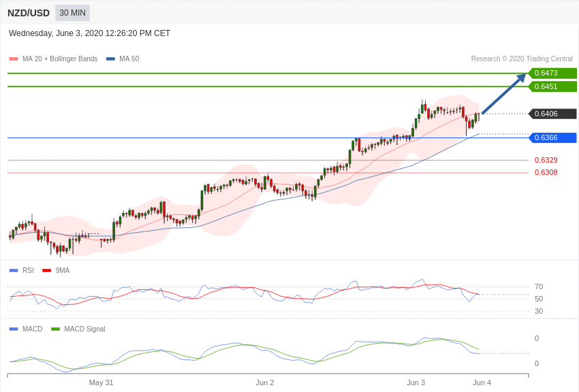Click the blue 0.6366 pivot price tag

point(552,137)
